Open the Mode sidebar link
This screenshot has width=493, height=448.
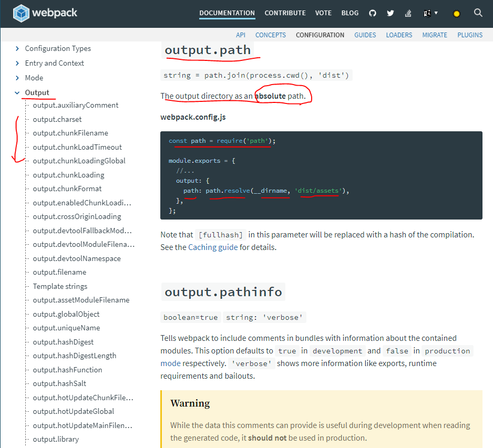(34, 78)
